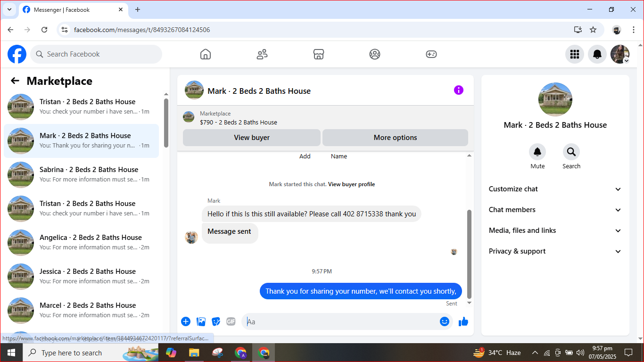Open a new browser tab
The image size is (644, 362).
pos(138,9)
